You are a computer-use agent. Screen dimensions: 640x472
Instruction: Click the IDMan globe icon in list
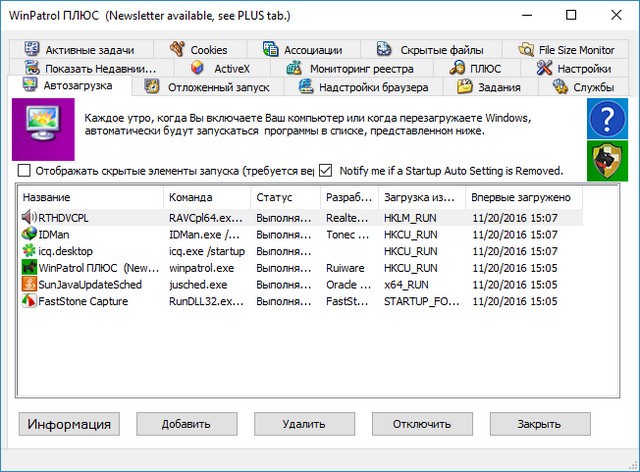[29, 233]
